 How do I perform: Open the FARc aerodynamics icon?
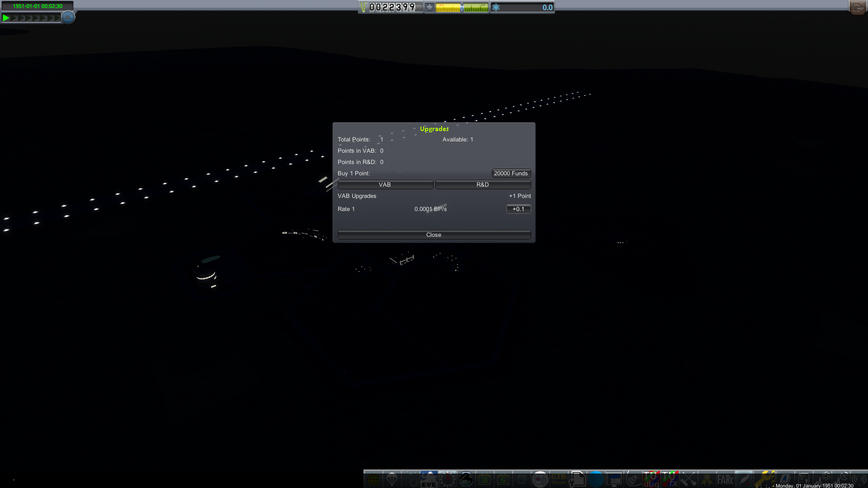click(725, 479)
